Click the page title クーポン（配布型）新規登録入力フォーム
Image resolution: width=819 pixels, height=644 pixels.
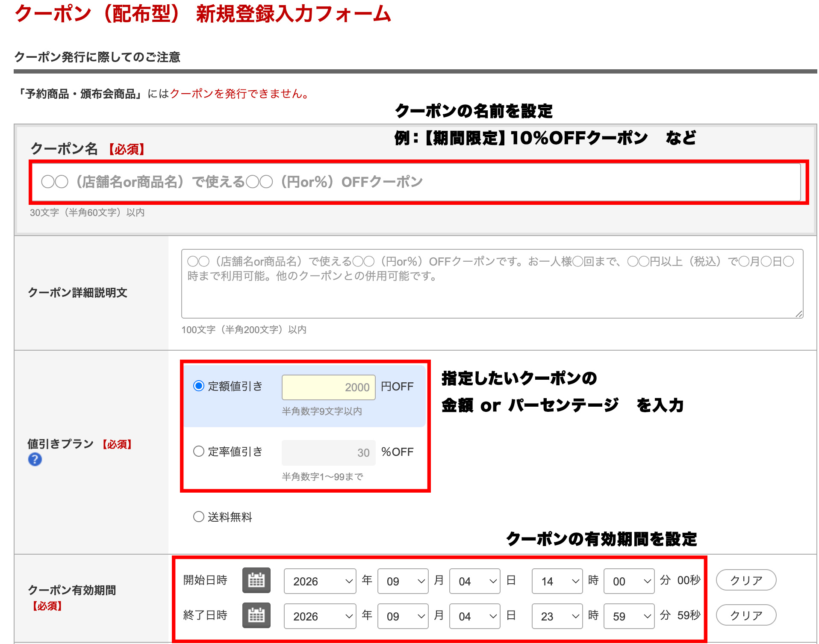[x=203, y=14]
